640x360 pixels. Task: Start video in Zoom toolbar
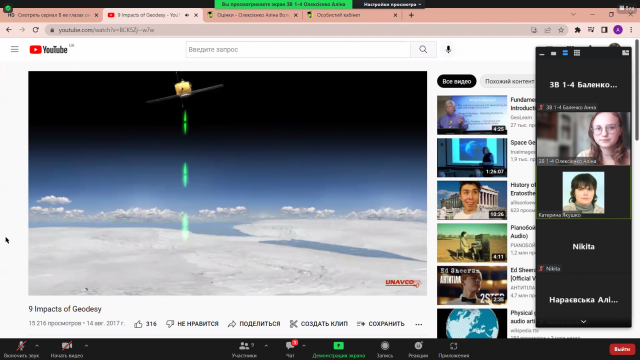pos(67,349)
